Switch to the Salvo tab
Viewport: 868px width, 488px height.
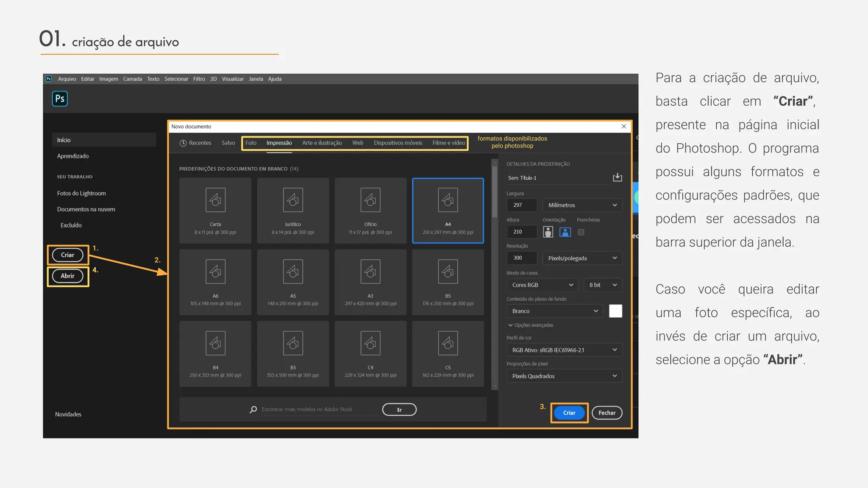point(228,143)
